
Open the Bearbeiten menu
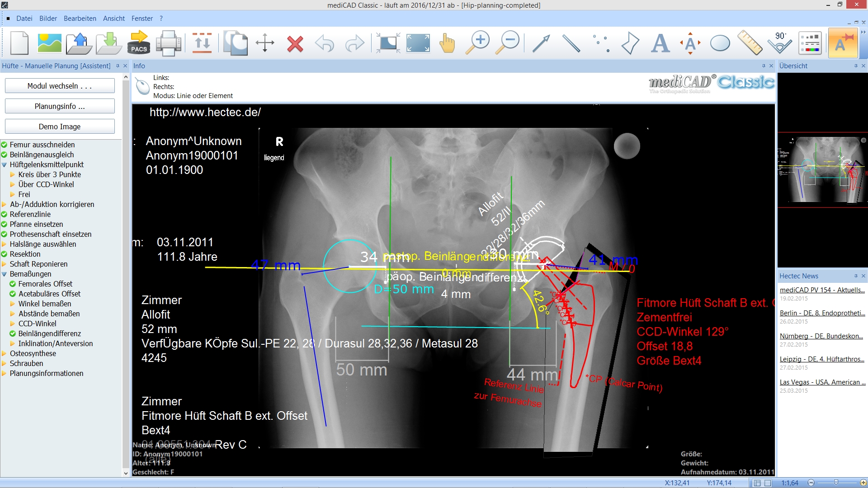80,19
